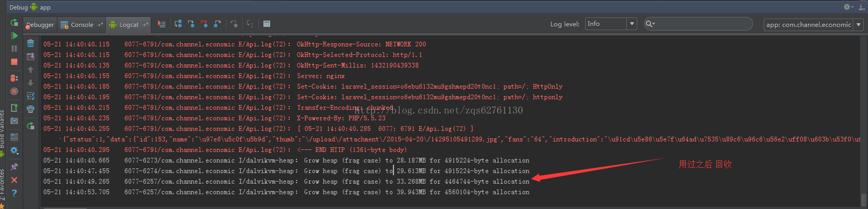This screenshot has height=209, width=868.
Task: Expand the app: com.channel.economic filter dropdown
Action: (813, 24)
